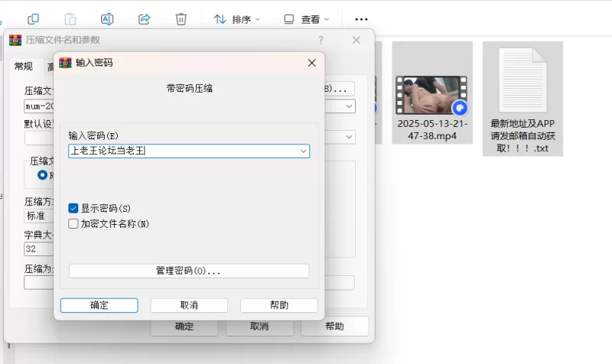
Task: Expand archive name dropdown in background window
Action: pyautogui.click(x=349, y=106)
